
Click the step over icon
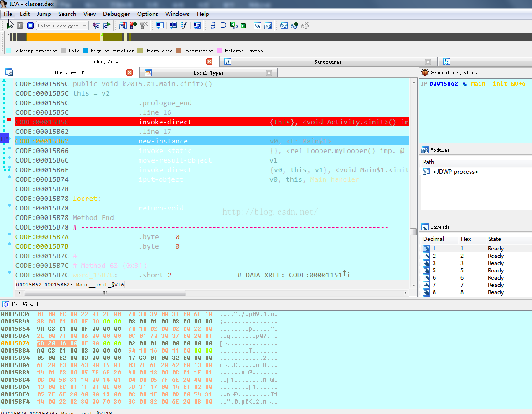pyautogui.click(x=223, y=26)
